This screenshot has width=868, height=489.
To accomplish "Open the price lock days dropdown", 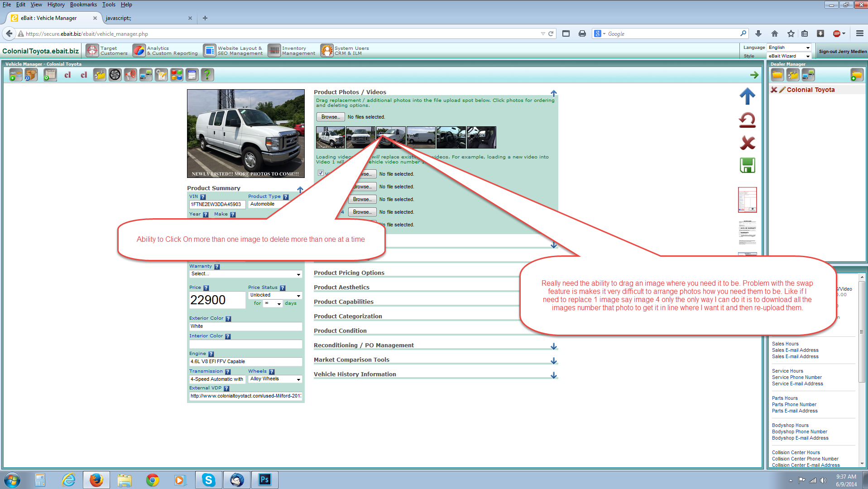I will tap(273, 303).
